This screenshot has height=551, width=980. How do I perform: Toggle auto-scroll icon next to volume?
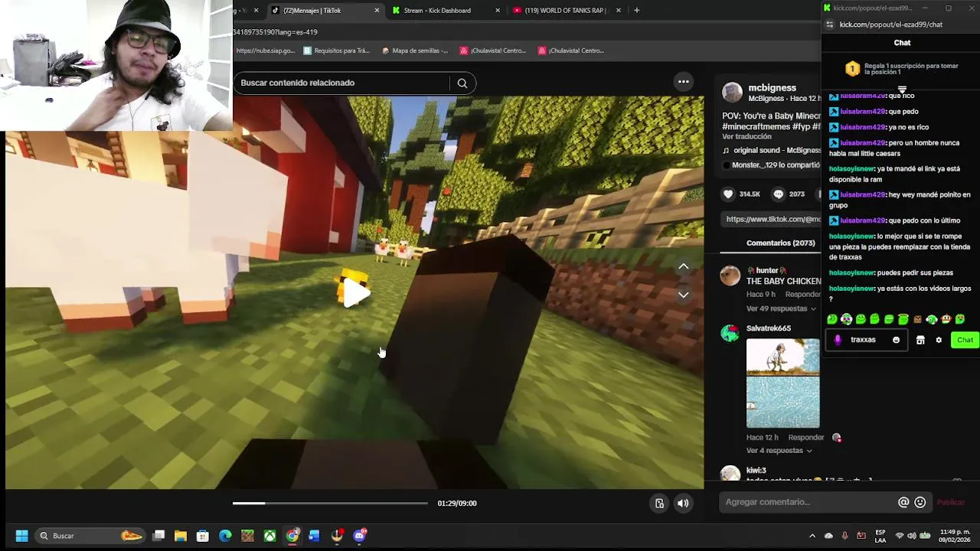(x=659, y=504)
